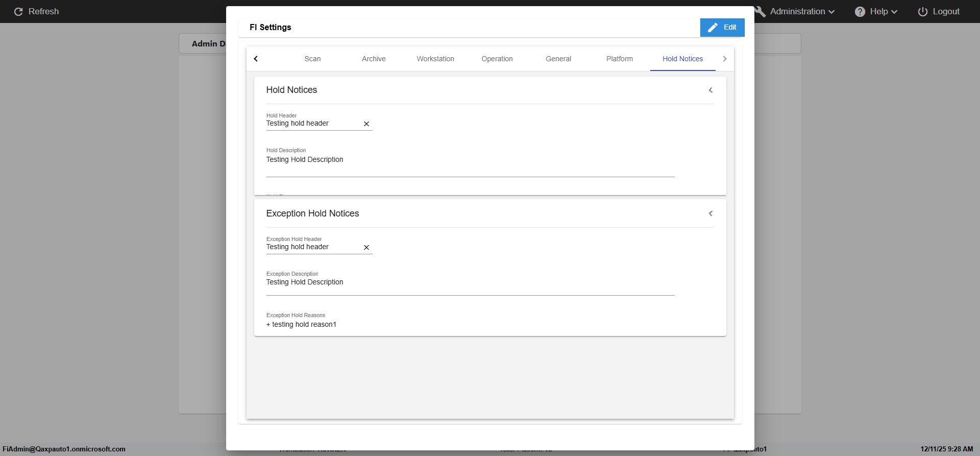980x456 pixels.
Task: Open the Administration dropdown
Action: pyautogui.click(x=801, y=12)
